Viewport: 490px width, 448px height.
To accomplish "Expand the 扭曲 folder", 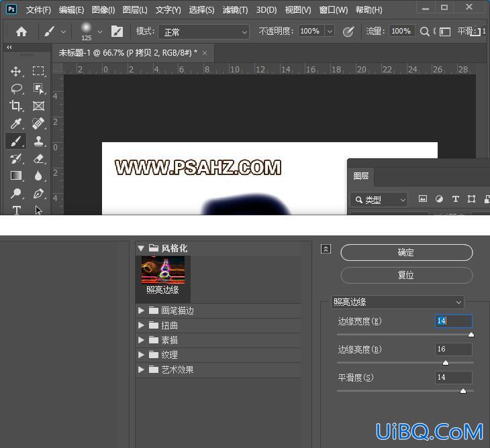I will tap(141, 325).
